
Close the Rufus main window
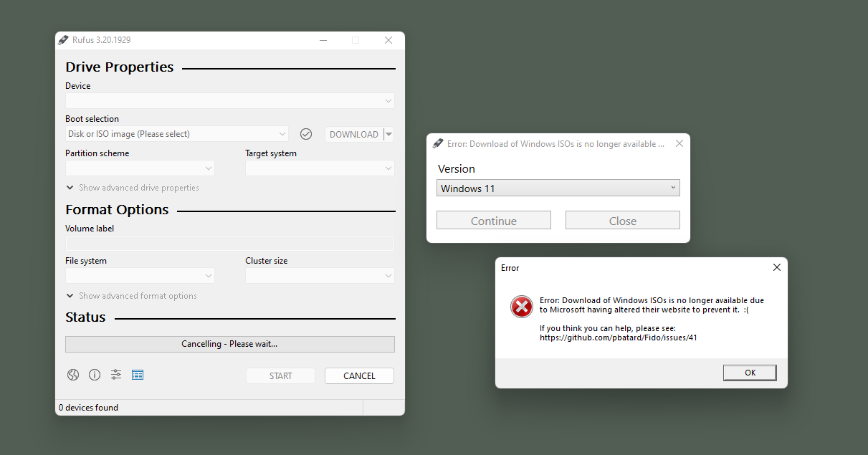point(388,40)
